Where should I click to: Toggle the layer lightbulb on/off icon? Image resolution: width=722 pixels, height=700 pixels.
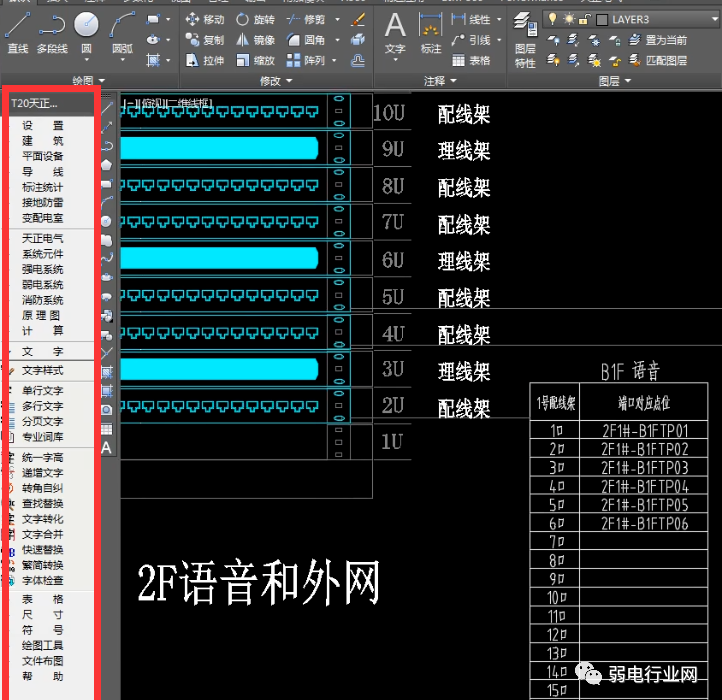pos(551,20)
